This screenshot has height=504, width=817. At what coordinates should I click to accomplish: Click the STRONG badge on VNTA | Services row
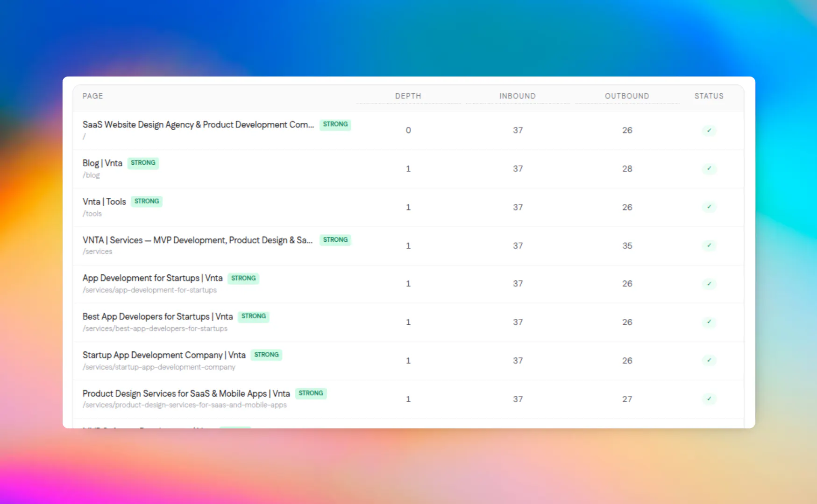[335, 240]
